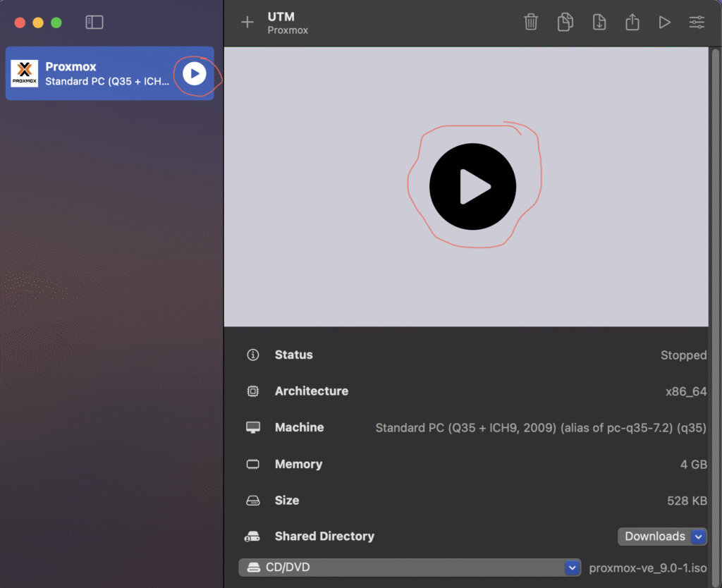Clone the VM using the copy icon
Viewport: 722px width, 588px height.
pyautogui.click(x=565, y=23)
